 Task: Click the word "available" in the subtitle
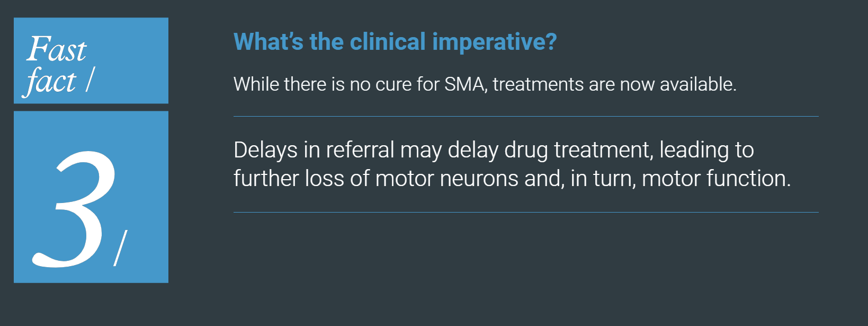(697, 84)
